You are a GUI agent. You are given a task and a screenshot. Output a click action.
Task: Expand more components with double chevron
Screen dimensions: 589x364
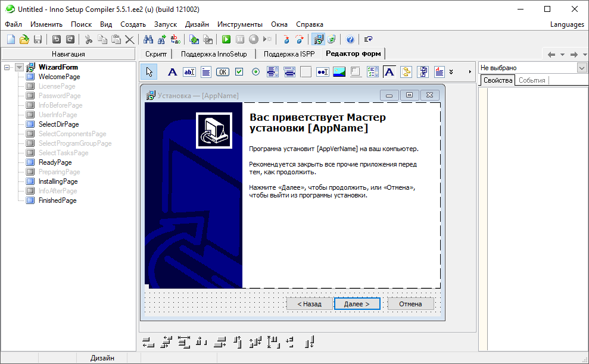pyautogui.click(x=451, y=72)
